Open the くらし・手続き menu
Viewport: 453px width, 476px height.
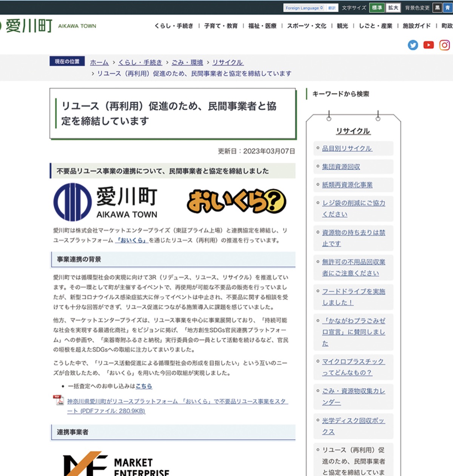174,26
